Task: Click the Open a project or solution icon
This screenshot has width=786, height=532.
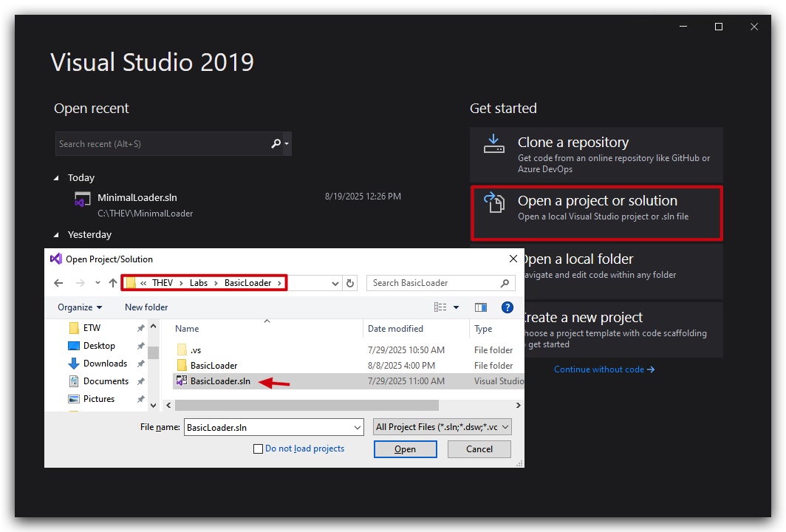Action: [x=494, y=202]
